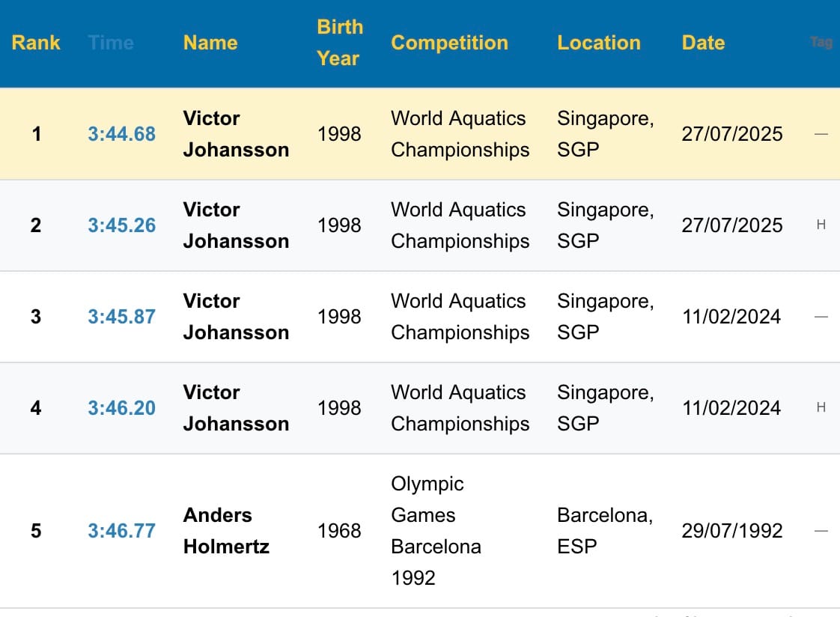Sort by Competition column header

pos(449,43)
